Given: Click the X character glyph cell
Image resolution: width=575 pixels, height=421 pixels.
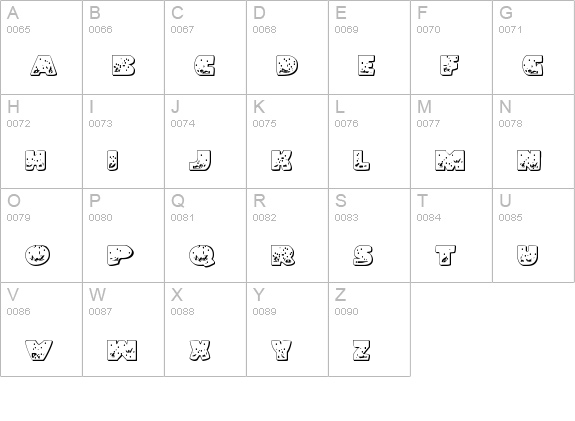Looking at the screenshot, I should click(x=205, y=329).
